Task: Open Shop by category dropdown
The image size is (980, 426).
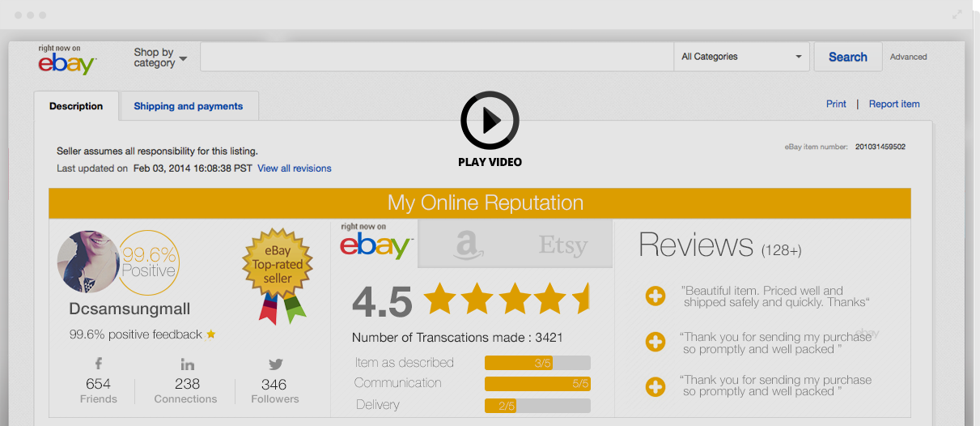Action: 160,58
